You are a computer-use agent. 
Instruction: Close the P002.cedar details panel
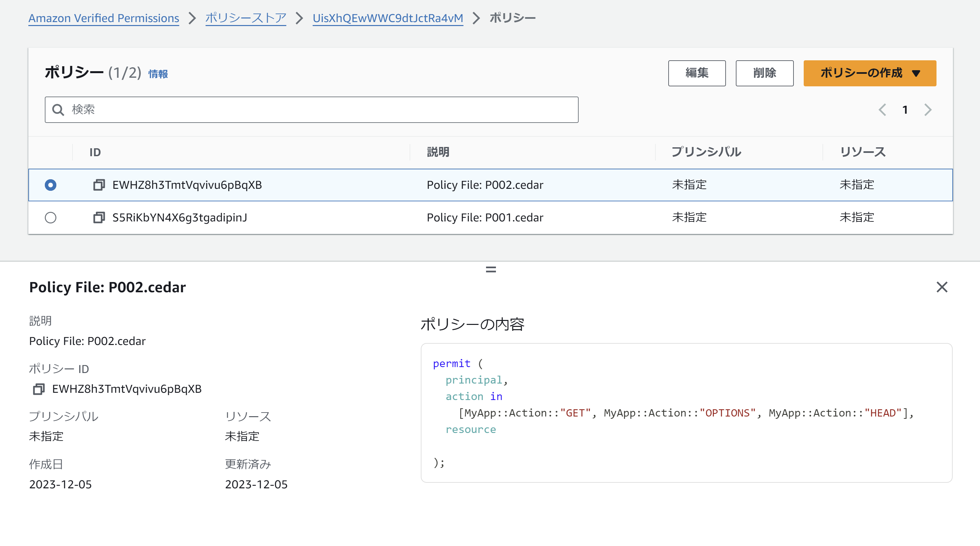coord(941,287)
